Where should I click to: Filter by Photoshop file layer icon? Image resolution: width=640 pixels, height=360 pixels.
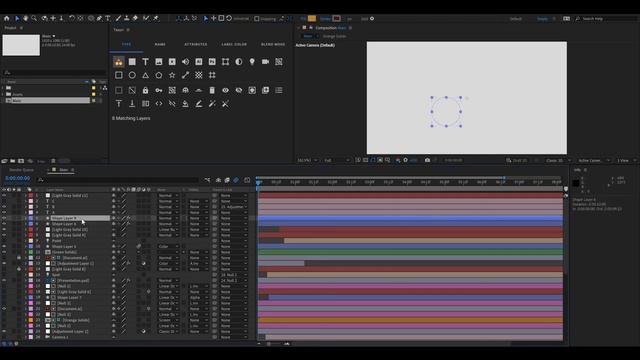click(x=212, y=62)
